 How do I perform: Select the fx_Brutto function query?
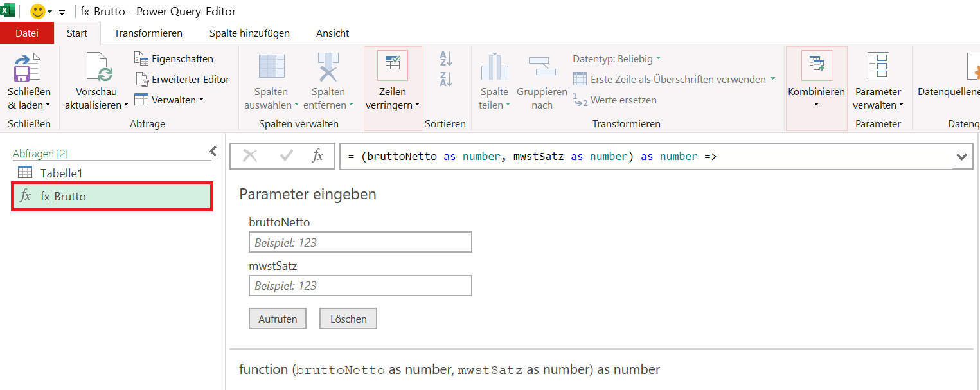pyautogui.click(x=112, y=197)
